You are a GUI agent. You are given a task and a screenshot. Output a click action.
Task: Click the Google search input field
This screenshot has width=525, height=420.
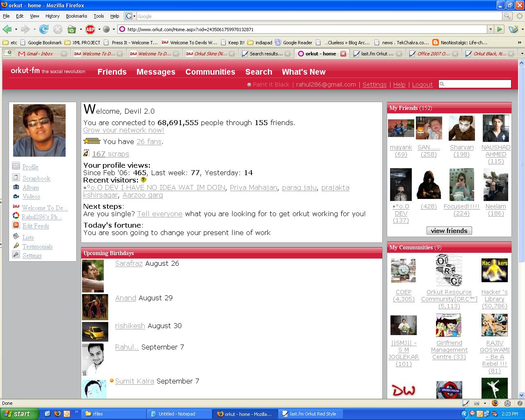[x=319, y=16]
